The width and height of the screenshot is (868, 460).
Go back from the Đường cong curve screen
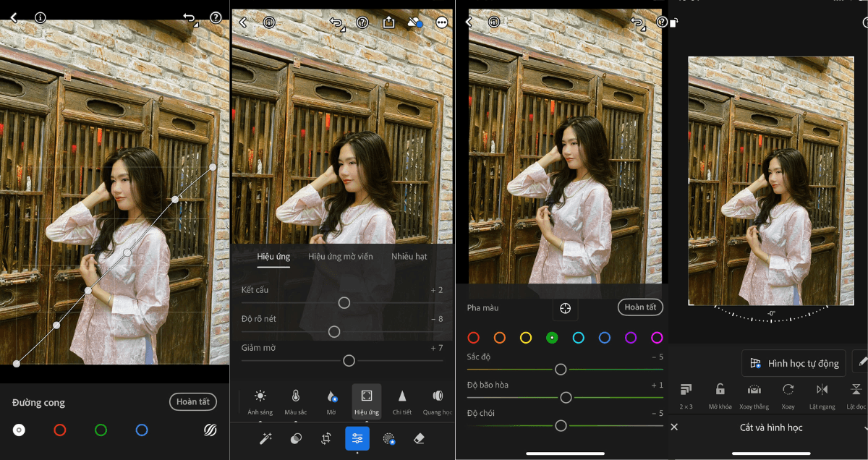(x=14, y=18)
